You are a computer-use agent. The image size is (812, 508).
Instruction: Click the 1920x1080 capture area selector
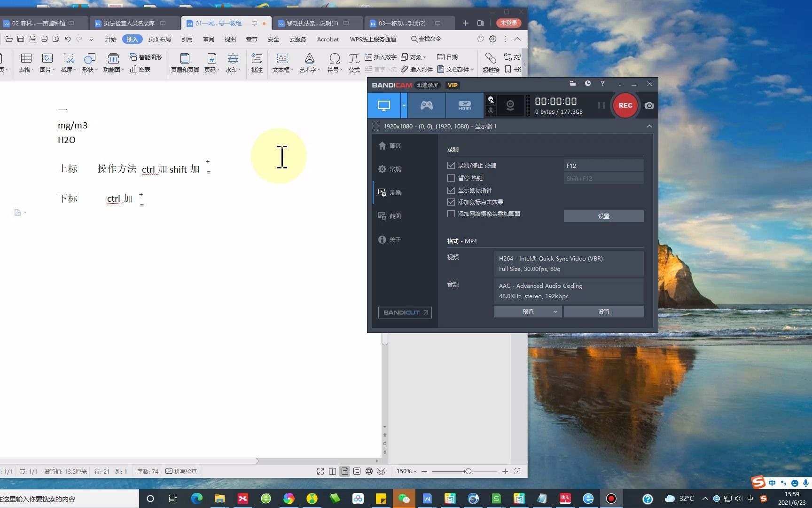(x=435, y=126)
